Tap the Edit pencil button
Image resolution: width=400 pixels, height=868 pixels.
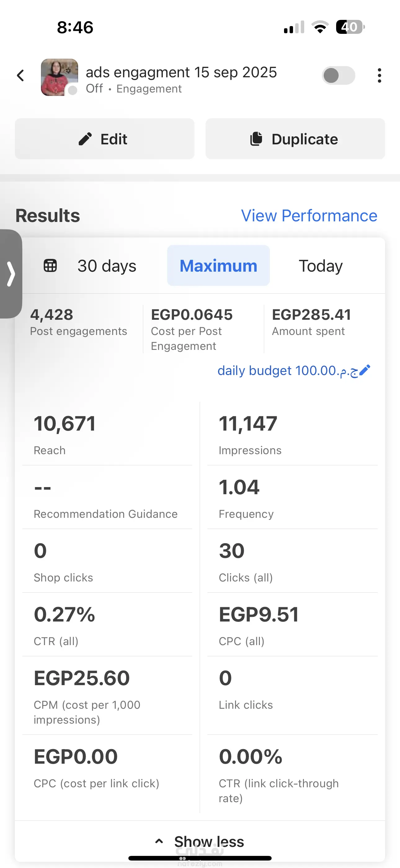pyautogui.click(x=104, y=139)
